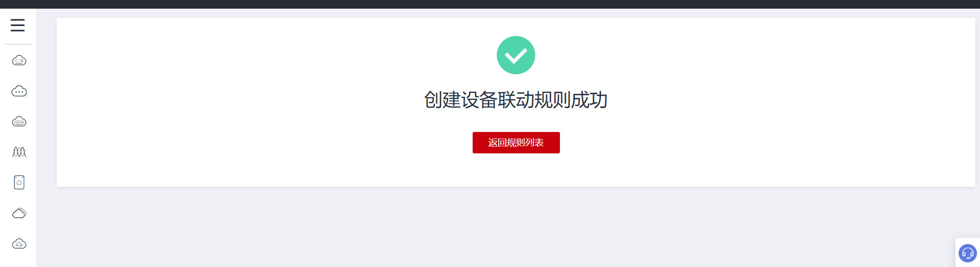Click the 创建设备联动规则成功 heading text

516,100
